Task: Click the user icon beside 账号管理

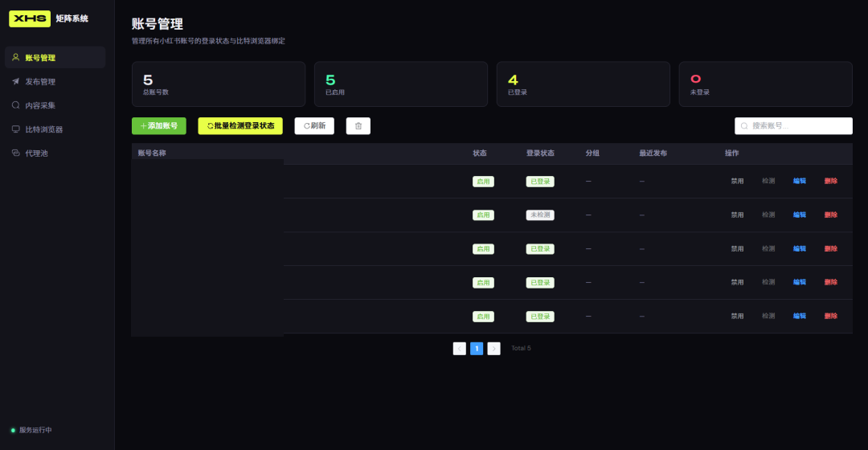Action: (x=15, y=57)
